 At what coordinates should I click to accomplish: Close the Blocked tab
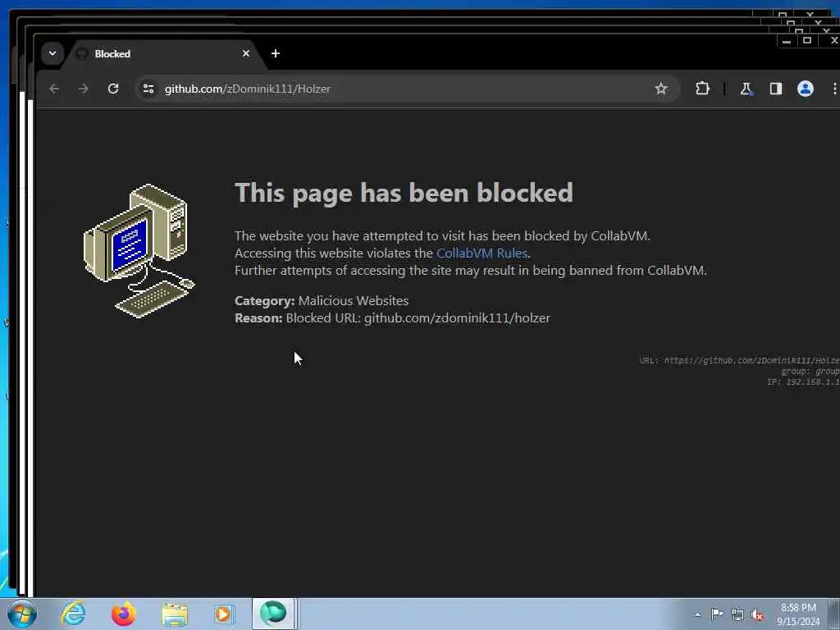pyautogui.click(x=246, y=53)
